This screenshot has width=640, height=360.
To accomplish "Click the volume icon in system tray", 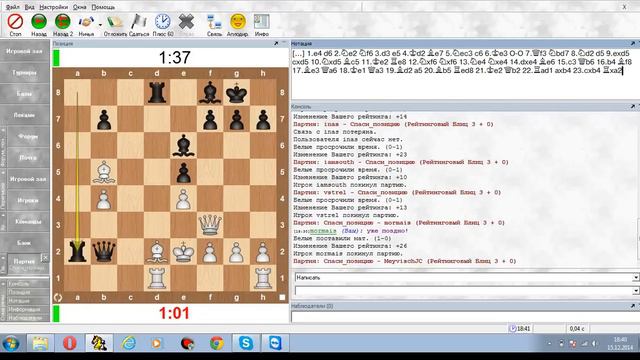I will 595,344.
